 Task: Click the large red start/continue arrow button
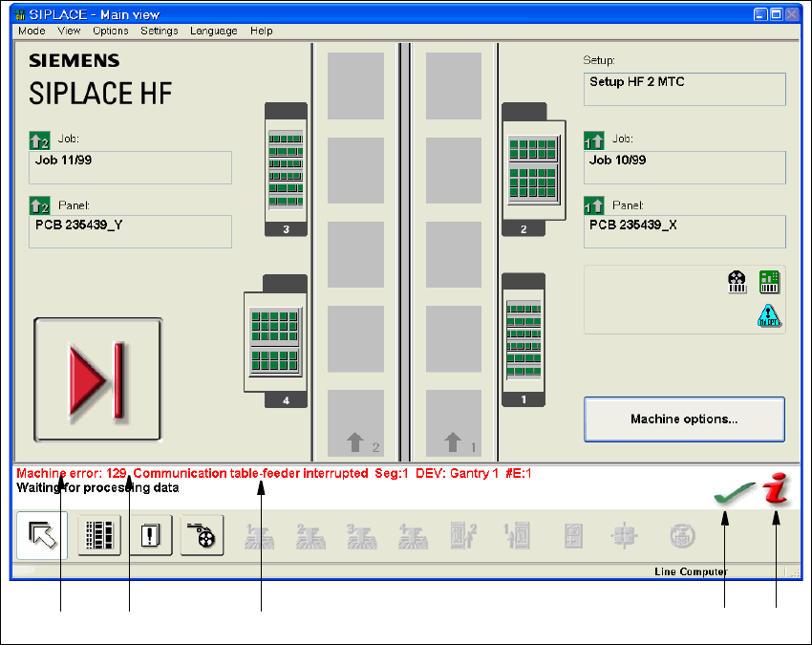pos(97,379)
